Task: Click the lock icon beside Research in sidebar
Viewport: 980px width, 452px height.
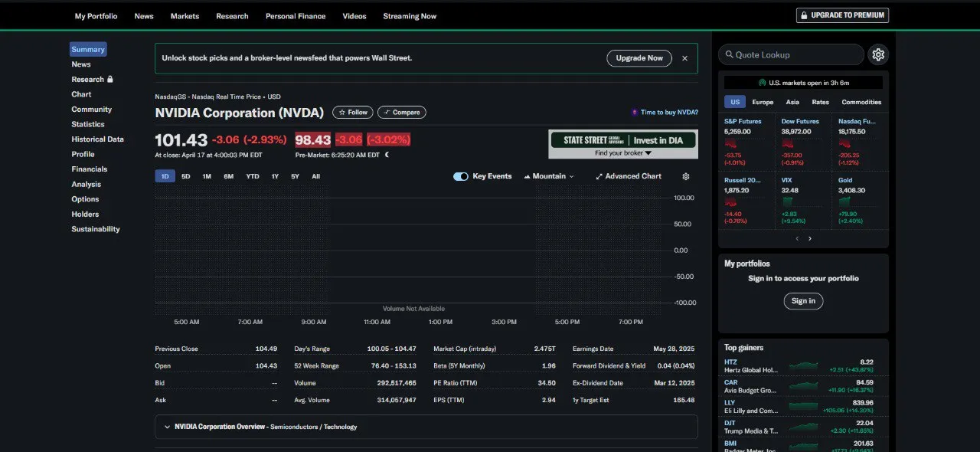Action: tap(110, 79)
